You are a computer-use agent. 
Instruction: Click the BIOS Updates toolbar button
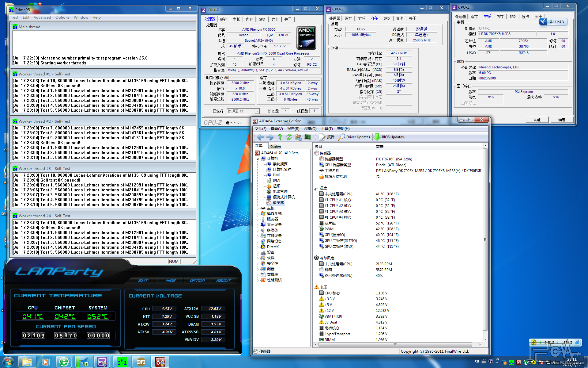pos(389,137)
